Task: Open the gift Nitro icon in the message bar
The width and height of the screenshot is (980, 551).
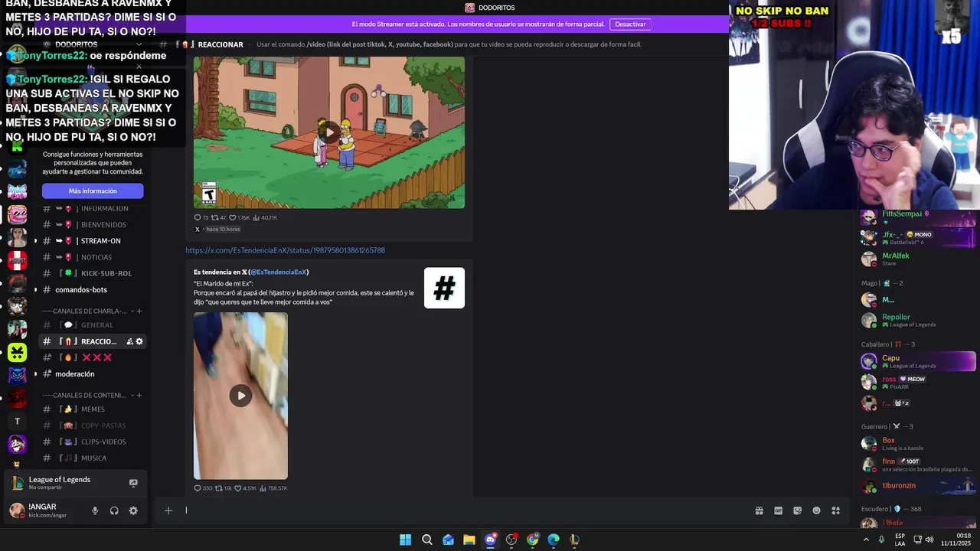Action: (759, 510)
